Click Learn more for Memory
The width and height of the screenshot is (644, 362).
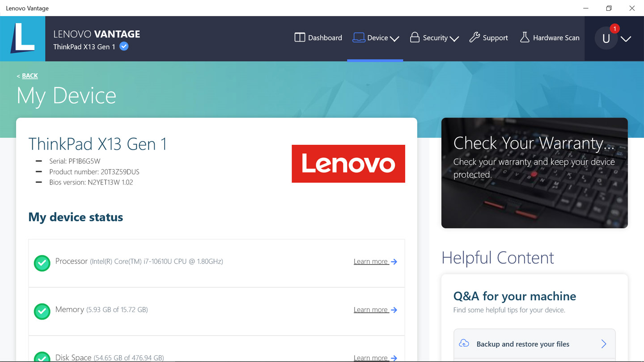[x=375, y=310]
